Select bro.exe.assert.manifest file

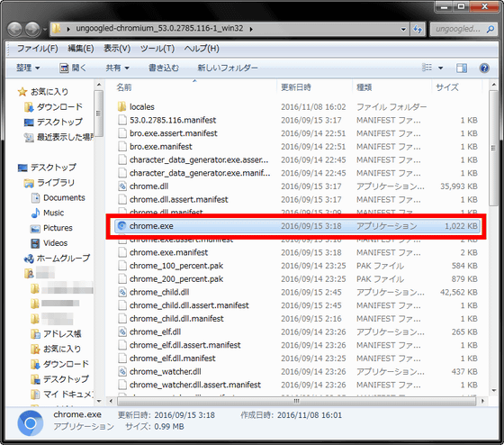(x=174, y=133)
